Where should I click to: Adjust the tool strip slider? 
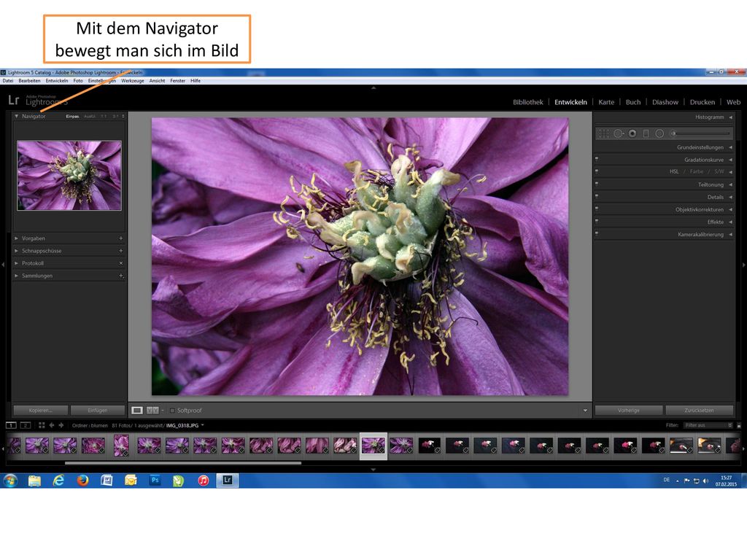(x=700, y=134)
